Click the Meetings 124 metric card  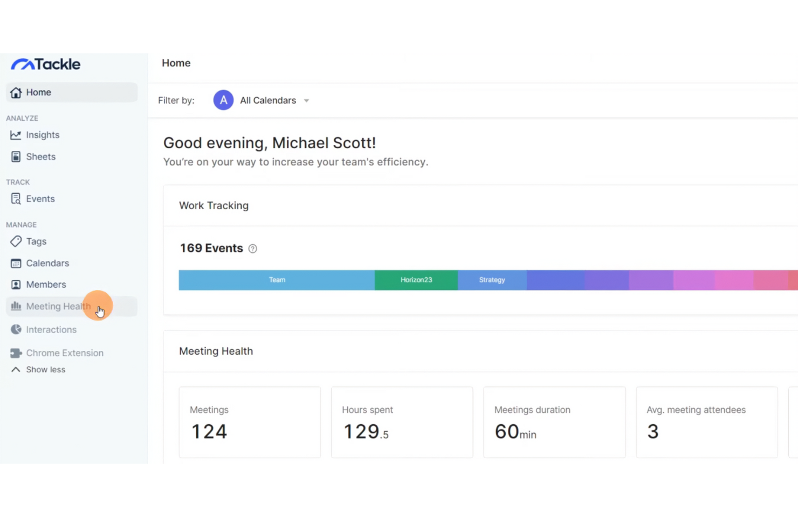249,422
